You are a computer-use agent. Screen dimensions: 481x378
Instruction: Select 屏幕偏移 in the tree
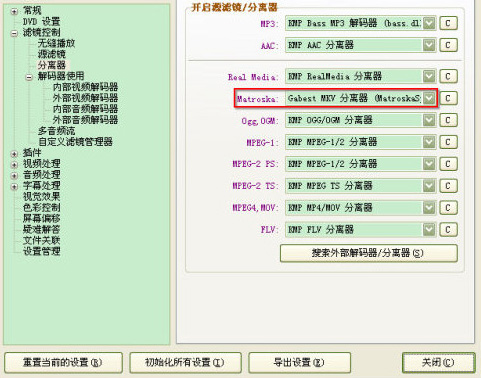coord(41,218)
